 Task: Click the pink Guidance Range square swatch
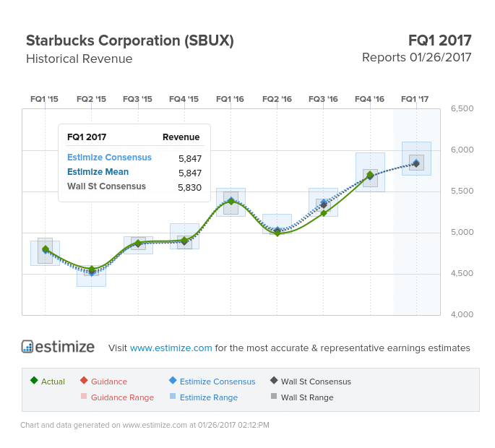click(x=84, y=396)
